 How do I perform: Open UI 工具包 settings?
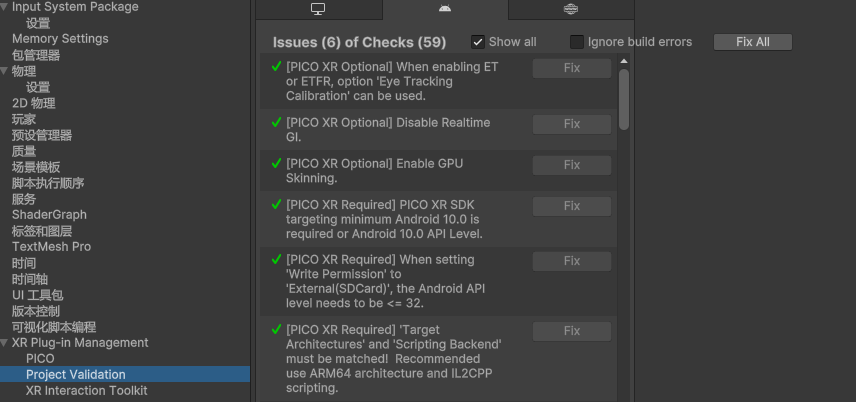click(38, 295)
